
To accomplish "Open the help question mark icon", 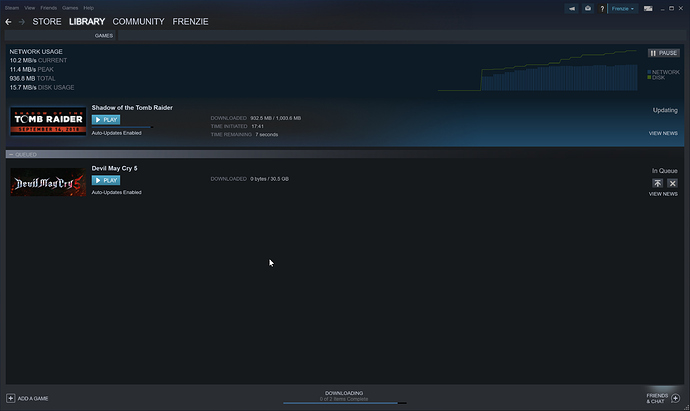I will [x=602, y=8].
